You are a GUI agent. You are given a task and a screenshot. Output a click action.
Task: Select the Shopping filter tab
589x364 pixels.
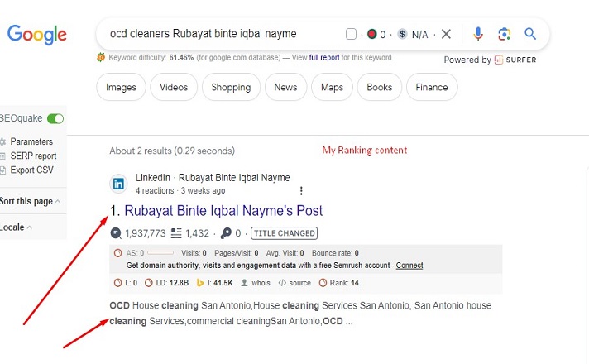coord(231,87)
